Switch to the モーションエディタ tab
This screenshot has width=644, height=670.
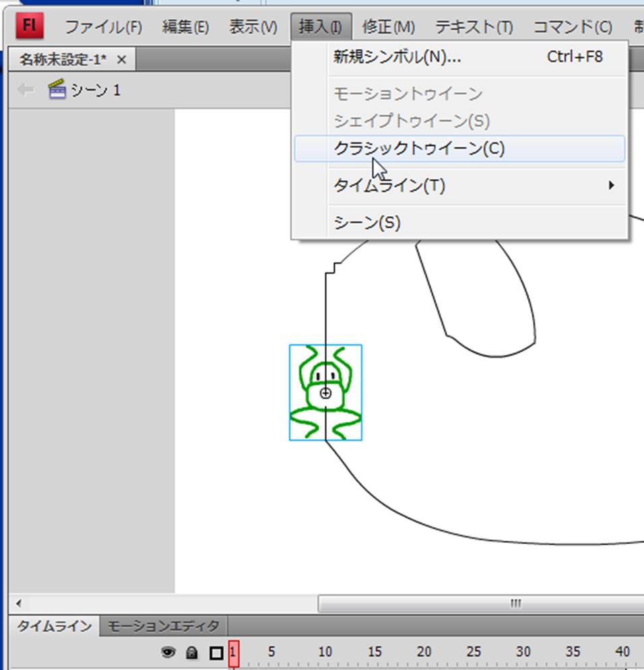(x=163, y=626)
